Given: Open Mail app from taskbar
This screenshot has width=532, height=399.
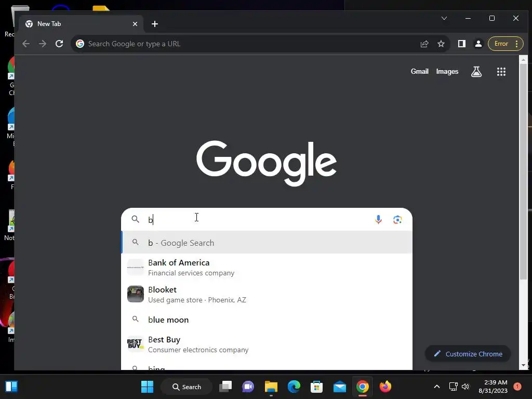Looking at the screenshot, I should [340, 387].
